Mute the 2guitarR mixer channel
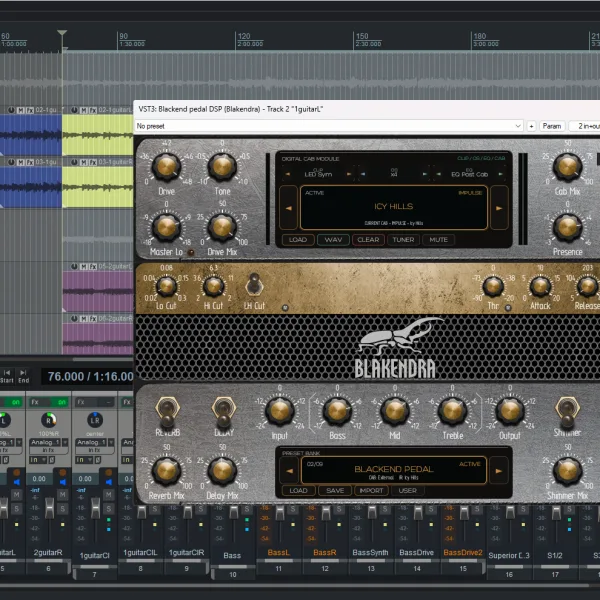 point(62,495)
